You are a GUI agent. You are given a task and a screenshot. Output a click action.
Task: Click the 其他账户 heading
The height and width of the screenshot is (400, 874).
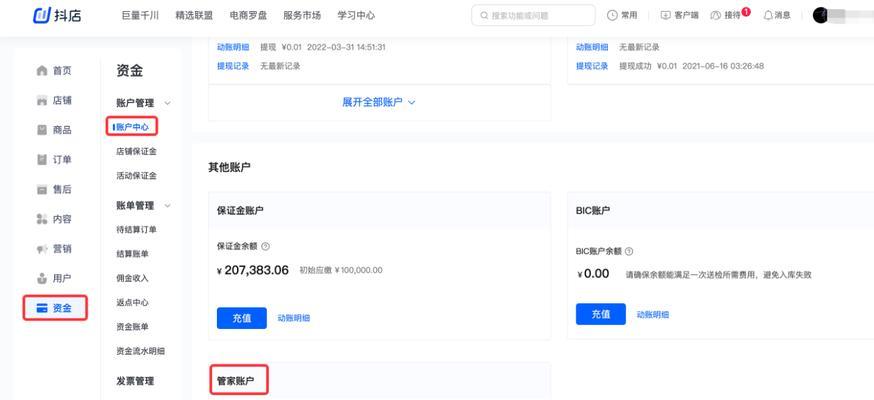pyautogui.click(x=229, y=167)
